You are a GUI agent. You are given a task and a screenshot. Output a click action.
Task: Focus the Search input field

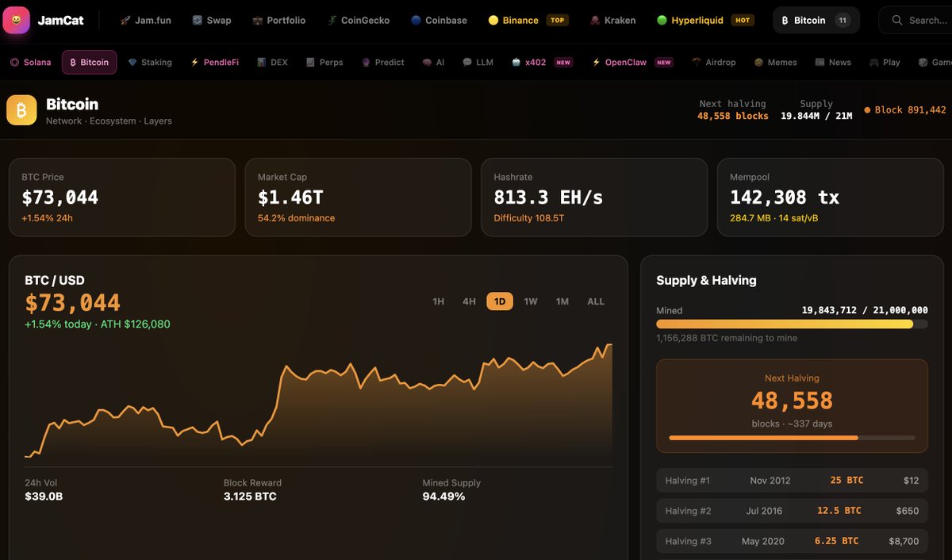917,20
